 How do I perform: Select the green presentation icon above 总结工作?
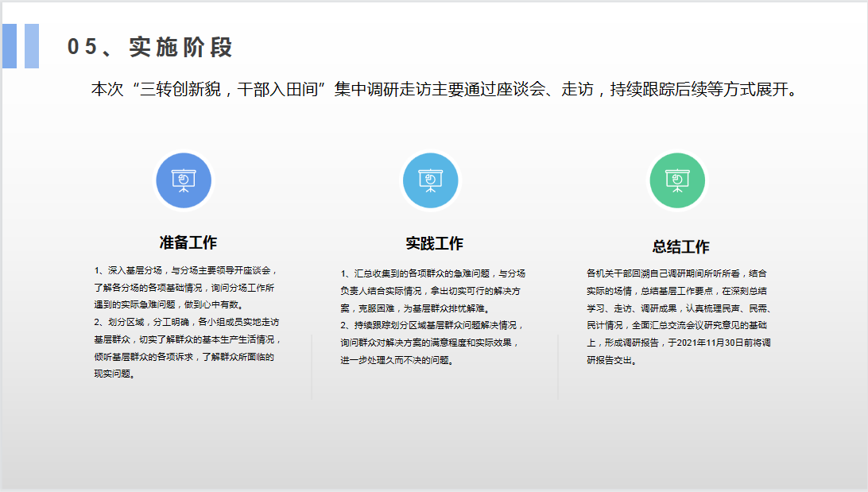click(x=677, y=180)
